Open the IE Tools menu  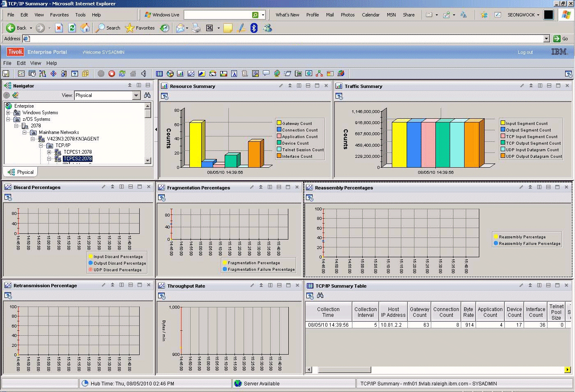(80, 15)
